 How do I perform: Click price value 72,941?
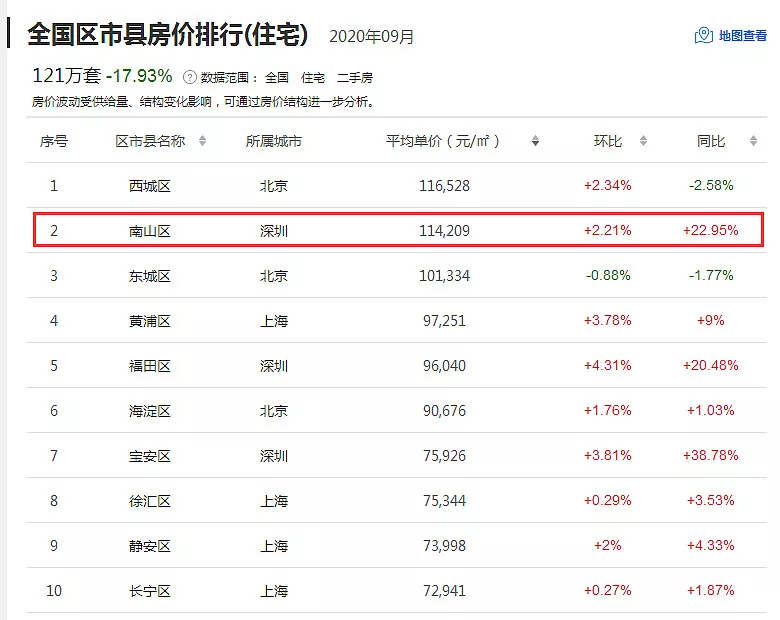[444, 591]
